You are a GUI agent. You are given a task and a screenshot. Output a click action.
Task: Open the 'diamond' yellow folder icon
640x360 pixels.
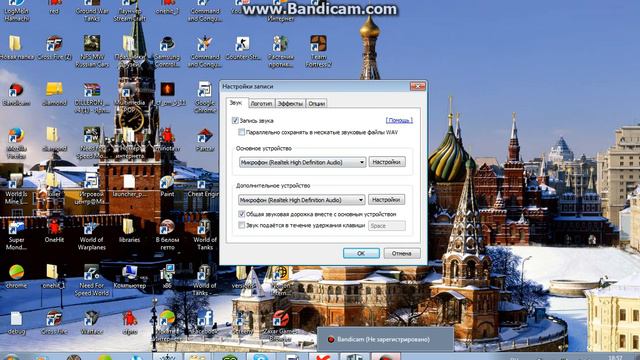(54, 95)
